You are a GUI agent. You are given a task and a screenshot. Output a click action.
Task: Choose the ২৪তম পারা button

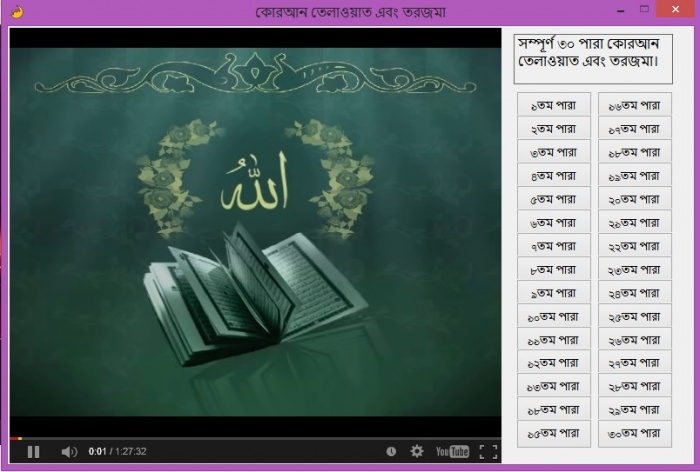(x=635, y=293)
